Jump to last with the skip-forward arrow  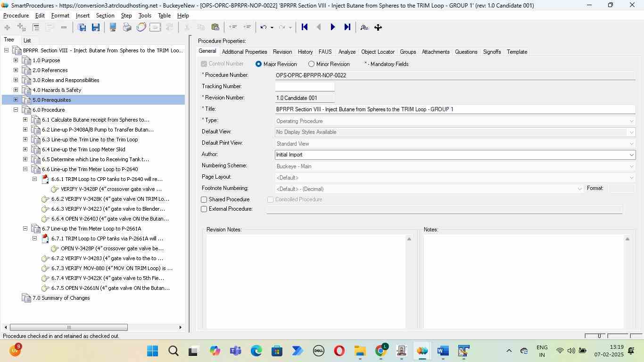coord(347,27)
